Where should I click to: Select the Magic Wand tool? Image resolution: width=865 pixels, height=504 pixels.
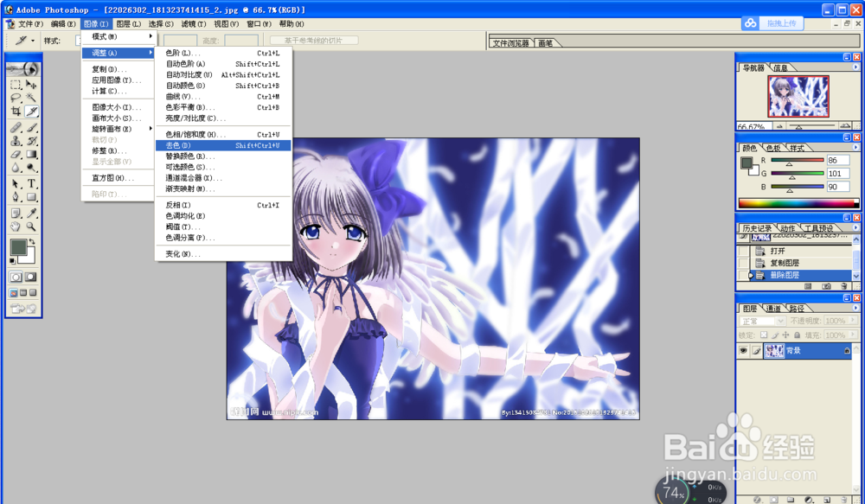[31, 98]
